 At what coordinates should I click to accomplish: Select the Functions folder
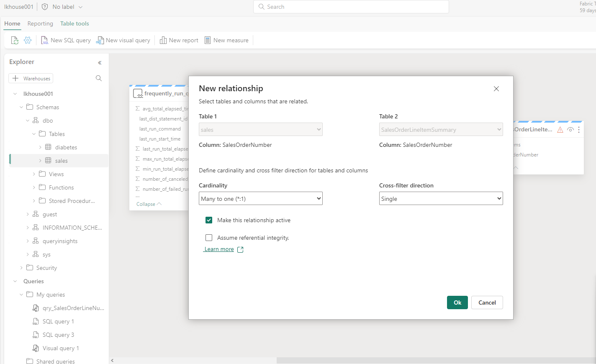61,187
